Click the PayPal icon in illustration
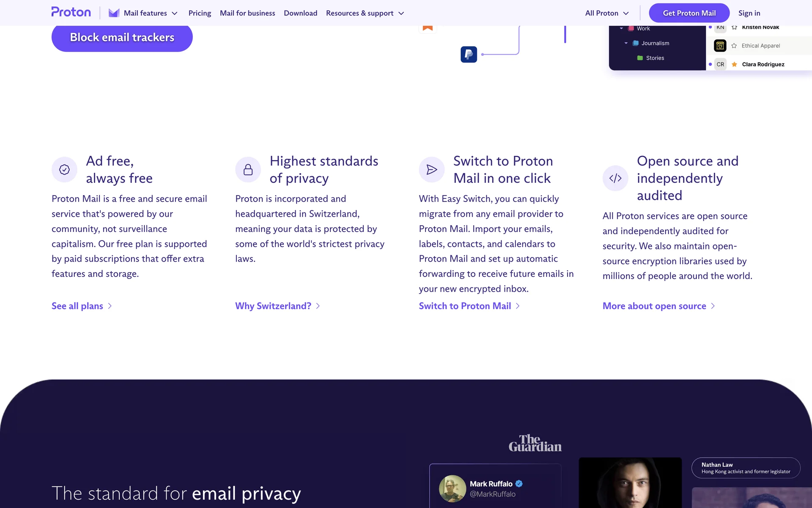This screenshot has width=812, height=508. (x=469, y=54)
